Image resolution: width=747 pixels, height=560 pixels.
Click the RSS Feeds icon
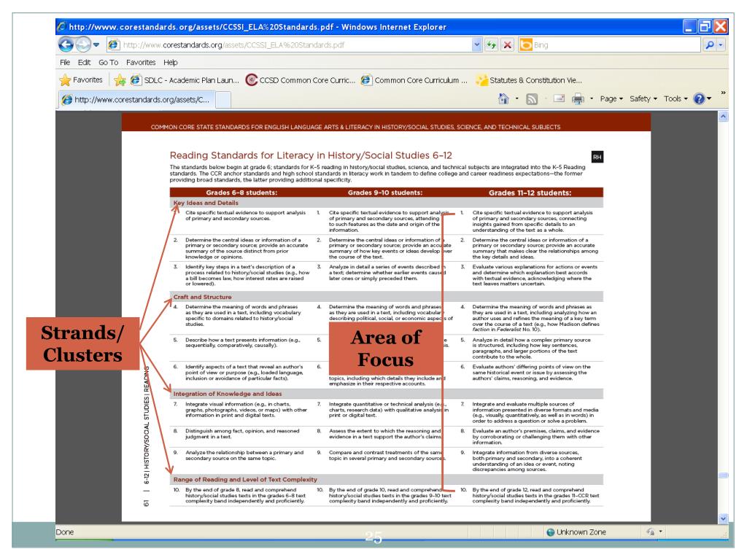coord(532,98)
